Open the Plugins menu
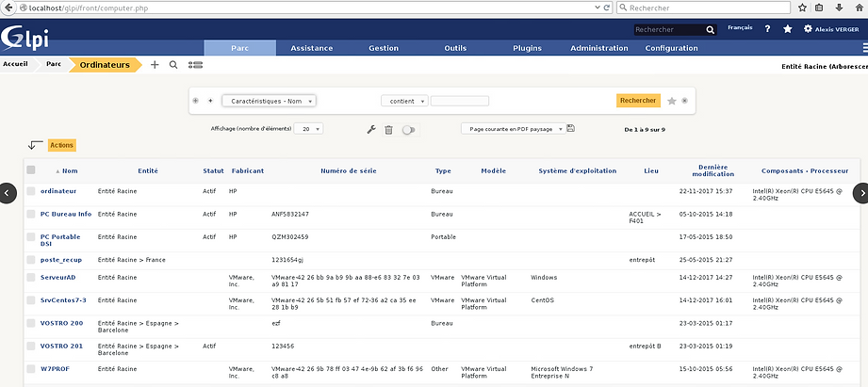868x387 pixels. tap(527, 48)
